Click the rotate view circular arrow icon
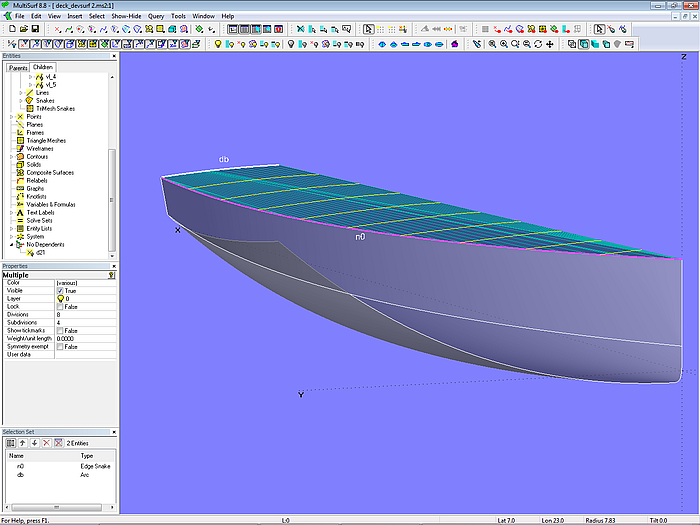The width and height of the screenshot is (700, 525). (538, 44)
